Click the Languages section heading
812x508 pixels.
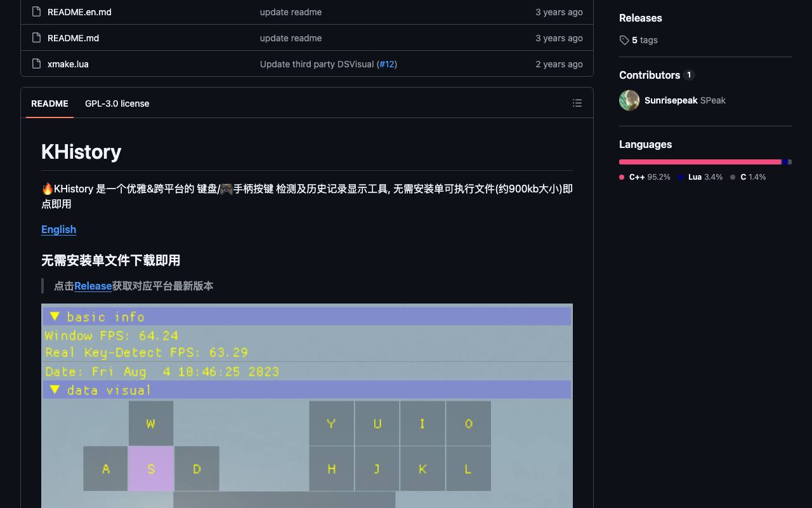pyautogui.click(x=645, y=144)
